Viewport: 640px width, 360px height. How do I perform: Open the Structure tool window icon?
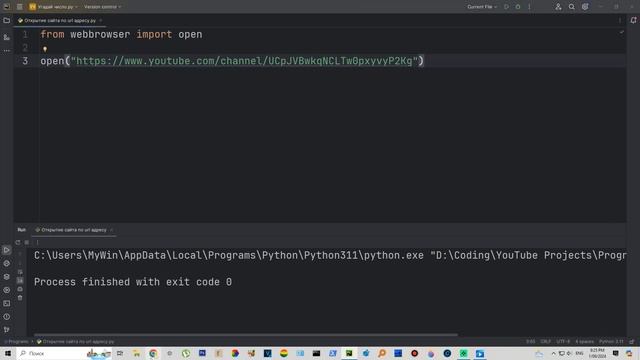pyautogui.click(x=7, y=37)
